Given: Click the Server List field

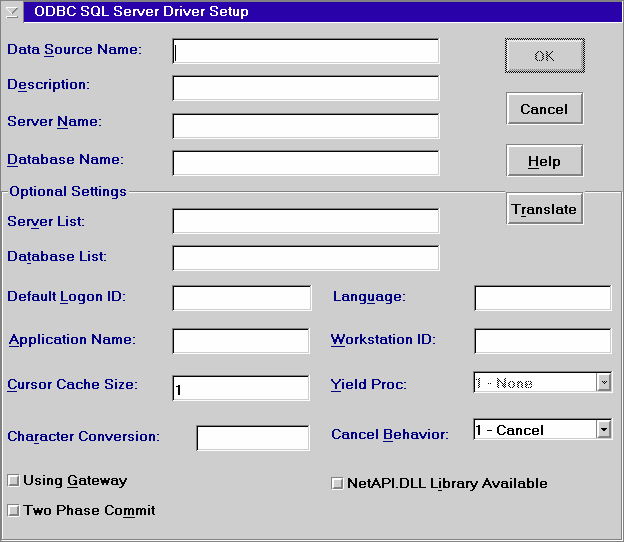Looking at the screenshot, I should click(306, 221).
